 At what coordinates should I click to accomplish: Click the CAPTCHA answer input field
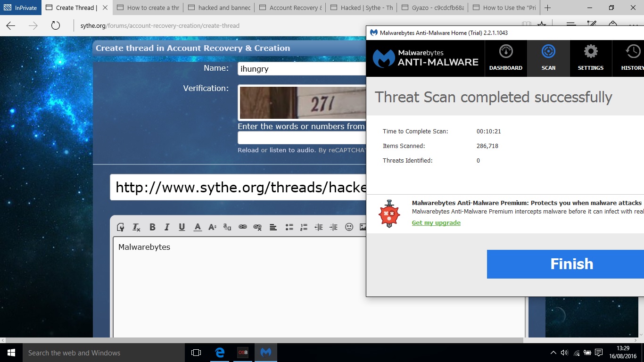302,138
